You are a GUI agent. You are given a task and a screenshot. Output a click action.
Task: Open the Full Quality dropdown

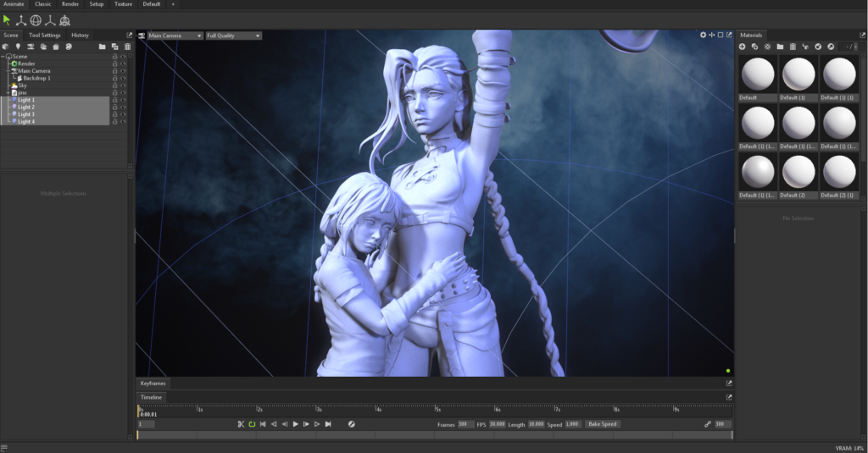(233, 36)
